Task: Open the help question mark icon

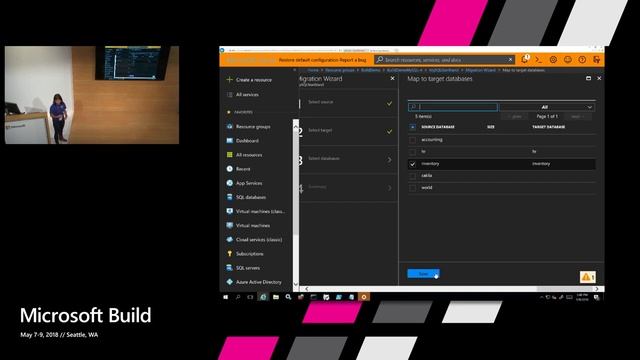Action: click(x=582, y=60)
